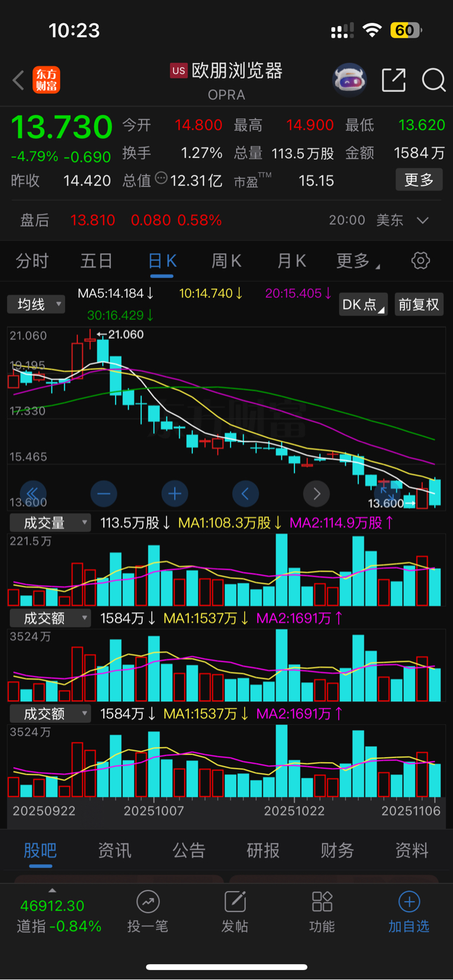Tap the share export icon
The height and width of the screenshot is (980, 453).
[x=393, y=80]
